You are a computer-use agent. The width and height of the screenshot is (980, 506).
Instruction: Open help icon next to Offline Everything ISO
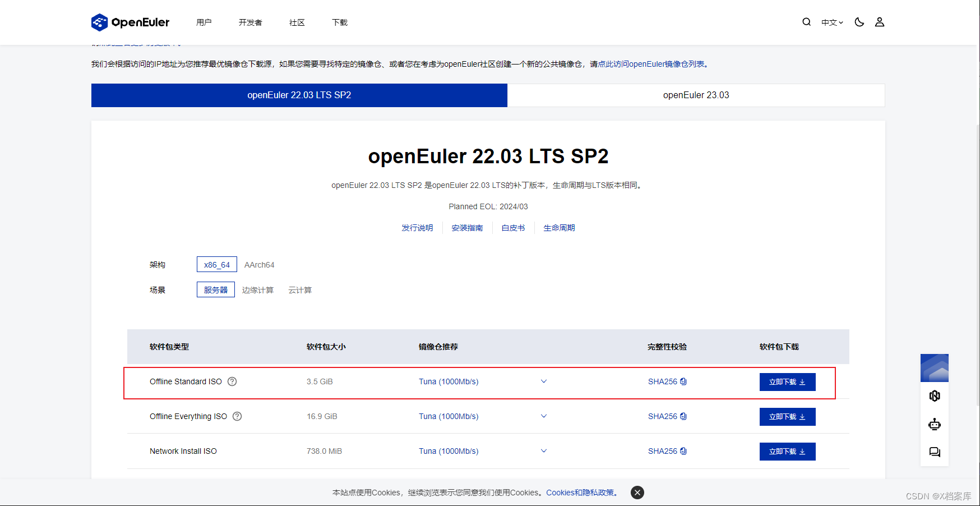pyautogui.click(x=237, y=416)
